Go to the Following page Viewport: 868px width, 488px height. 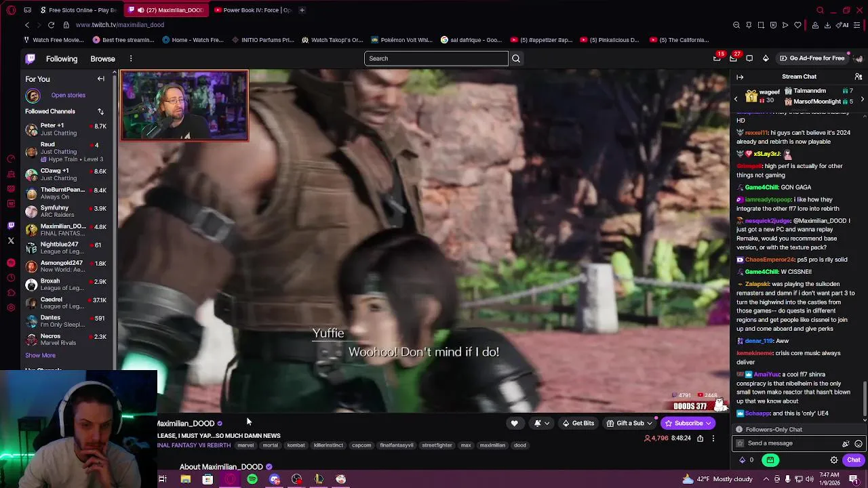[62, 59]
